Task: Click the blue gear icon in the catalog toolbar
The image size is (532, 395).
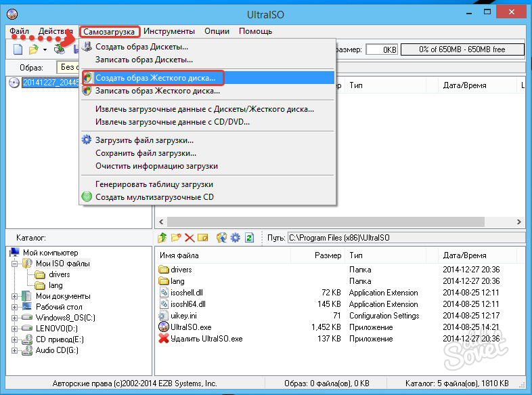Action: point(235,238)
